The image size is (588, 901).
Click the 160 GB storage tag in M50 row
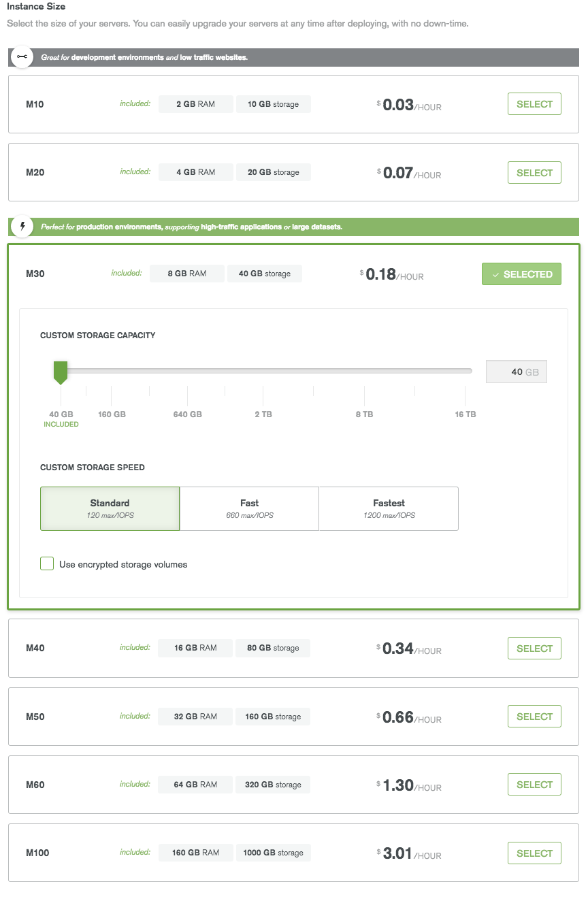[273, 716]
